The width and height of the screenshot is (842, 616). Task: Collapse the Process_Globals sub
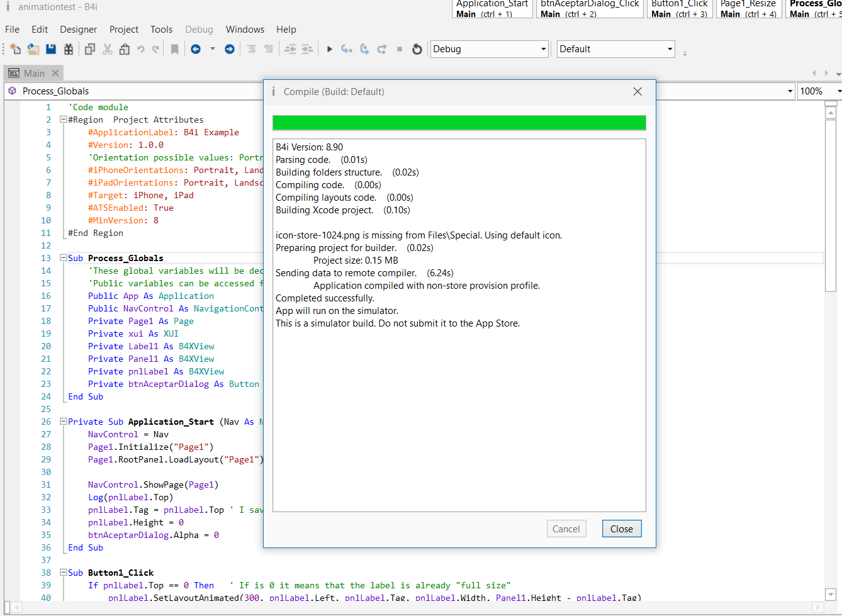(x=63, y=258)
